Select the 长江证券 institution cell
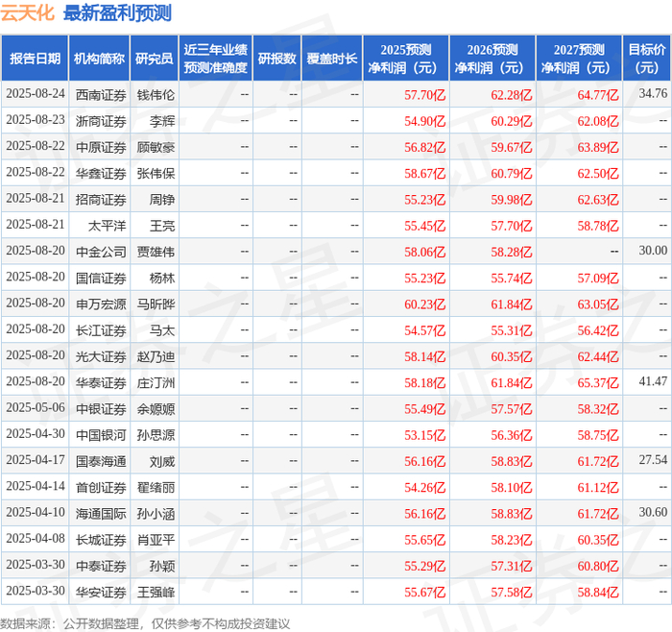 pyautogui.click(x=101, y=330)
